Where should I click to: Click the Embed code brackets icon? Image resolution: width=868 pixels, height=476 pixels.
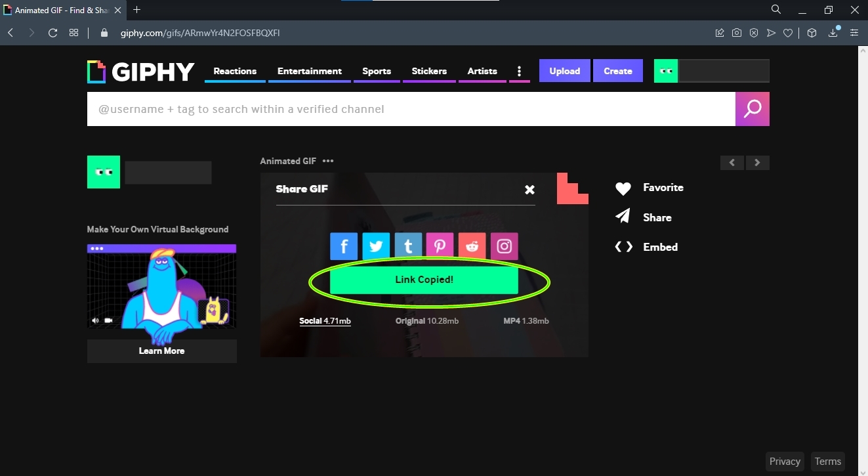(623, 247)
